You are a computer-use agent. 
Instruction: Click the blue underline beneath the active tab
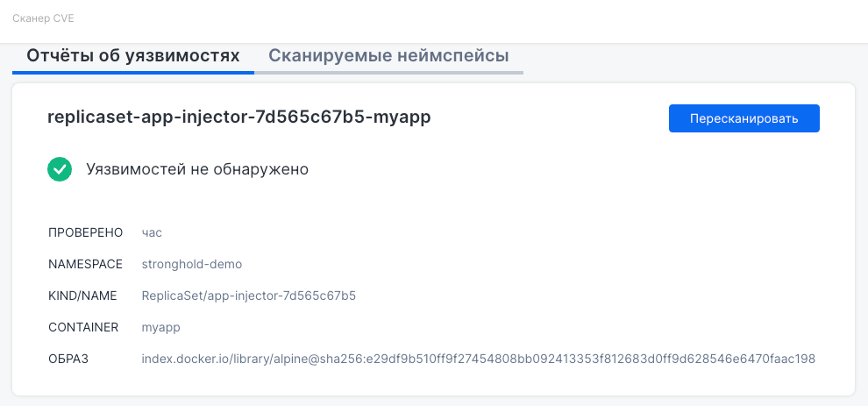(x=132, y=72)
